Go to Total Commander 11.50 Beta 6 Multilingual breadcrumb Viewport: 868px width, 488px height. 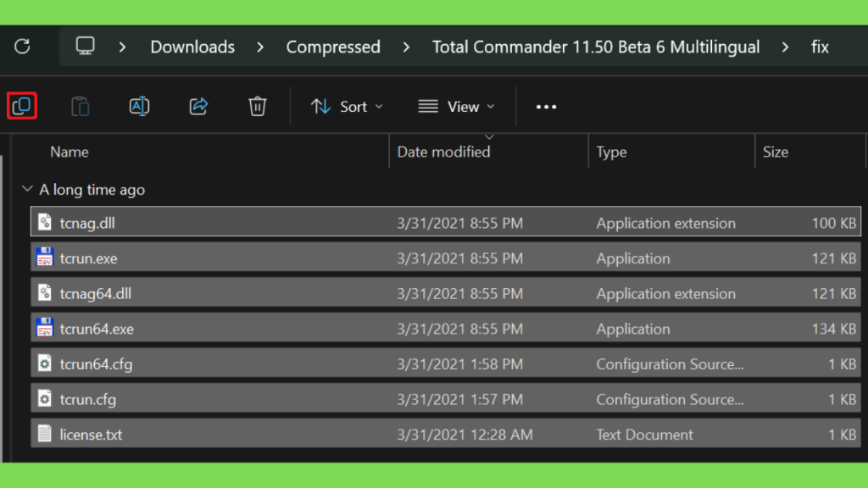[x=596, y=47]
